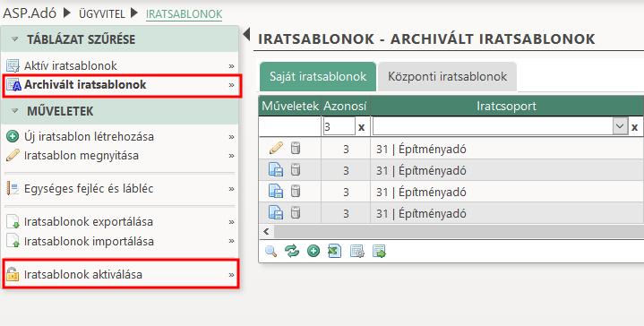Sort by the Iratcsoport column header

506,106
